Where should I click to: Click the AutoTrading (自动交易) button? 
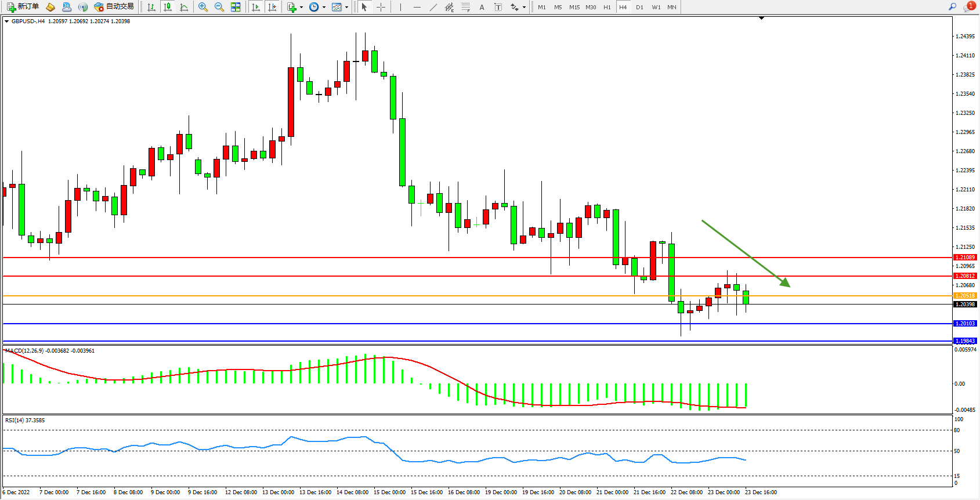[114, 7]
